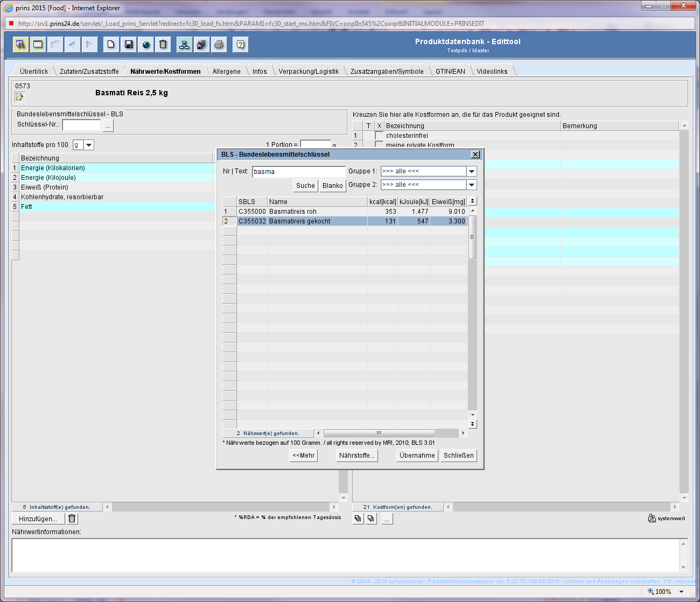Click the second copy icon below Kostformen list
This screenshot has height=602, width=700.
point(371,519)
